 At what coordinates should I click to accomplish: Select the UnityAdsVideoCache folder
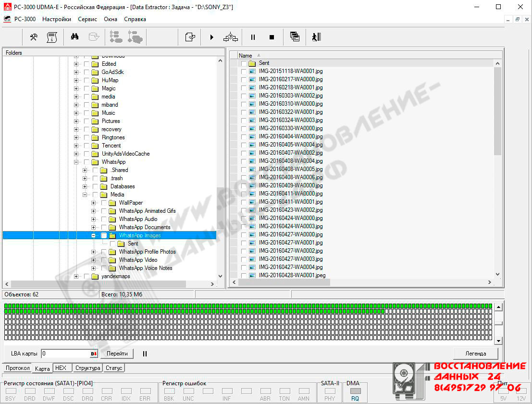point(125,154)
